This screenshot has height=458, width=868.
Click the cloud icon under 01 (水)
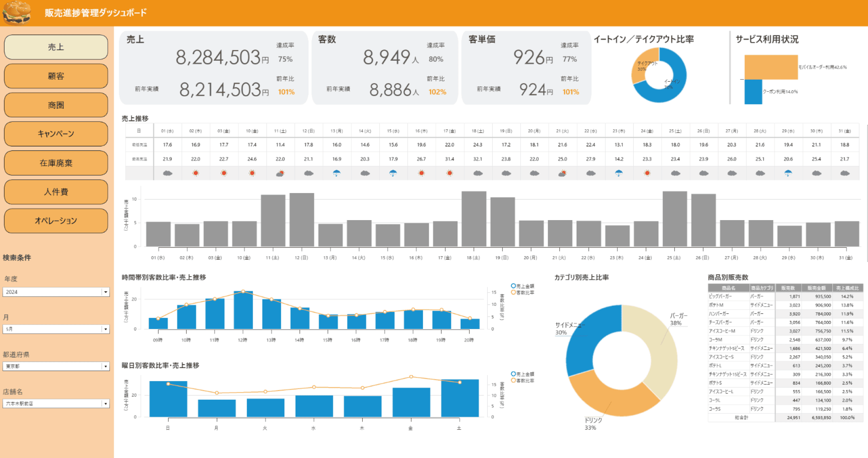click(x=167, y=173)
